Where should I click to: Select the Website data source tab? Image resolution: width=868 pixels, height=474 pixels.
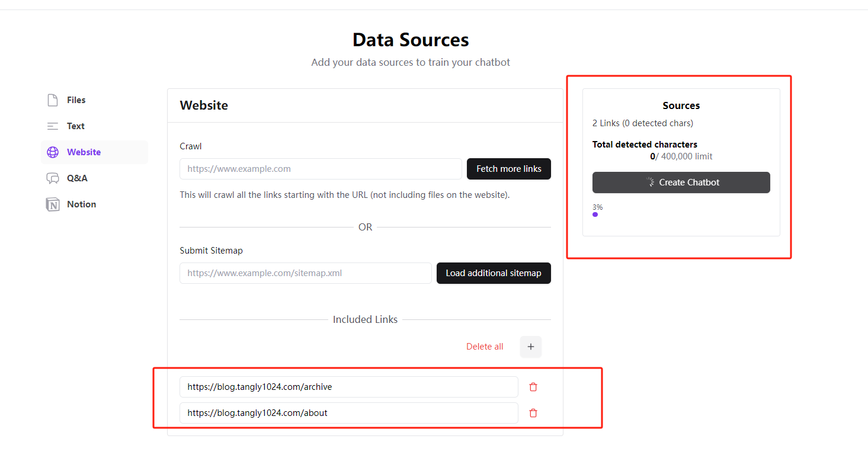click(94, 152)
